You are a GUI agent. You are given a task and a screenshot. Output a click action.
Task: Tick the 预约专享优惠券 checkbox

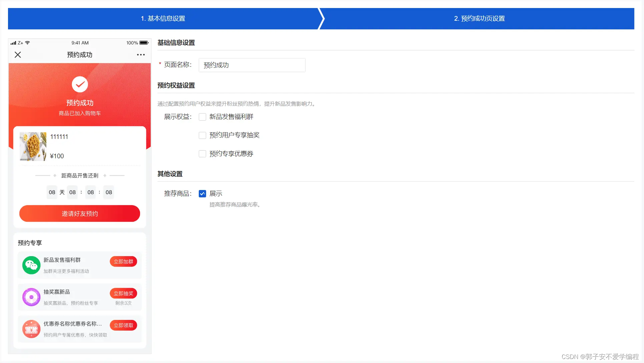[202, 154]
